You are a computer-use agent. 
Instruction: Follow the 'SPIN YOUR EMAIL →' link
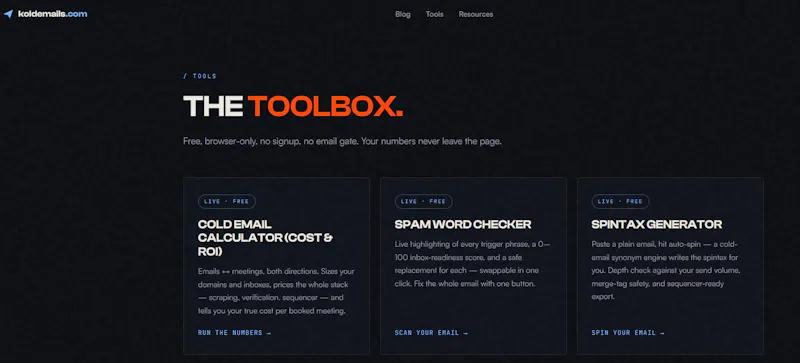(x=628, y=333)
